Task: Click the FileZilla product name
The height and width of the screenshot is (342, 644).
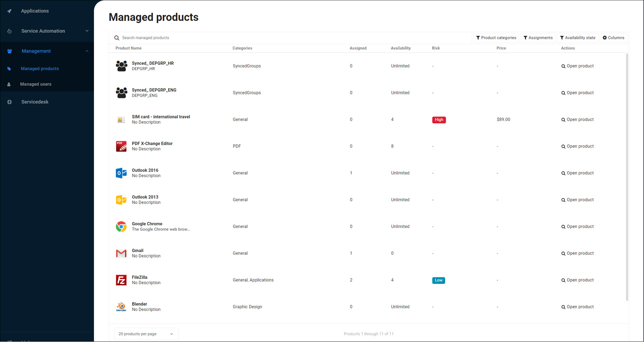Action: [x=140, y=278]
